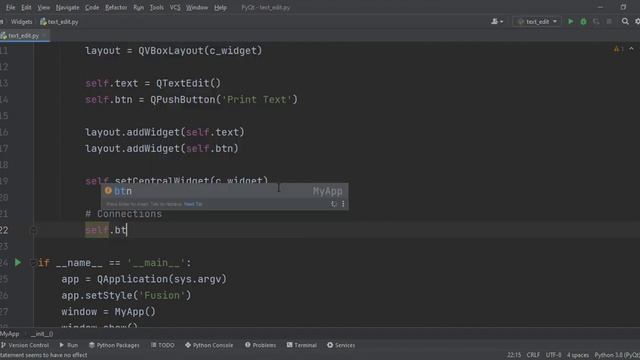This screenshot has width=640, height=360.
Task: Run text_edit with the green play button
Action: 571,22
